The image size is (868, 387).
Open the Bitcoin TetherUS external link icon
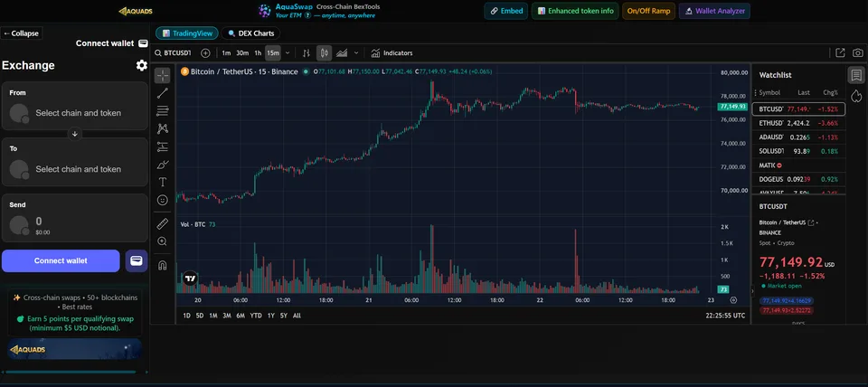tap(811, 222)
